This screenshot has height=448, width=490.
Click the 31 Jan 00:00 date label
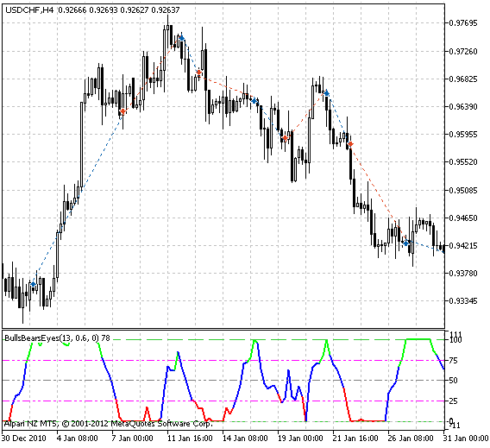tap(466, 439)
